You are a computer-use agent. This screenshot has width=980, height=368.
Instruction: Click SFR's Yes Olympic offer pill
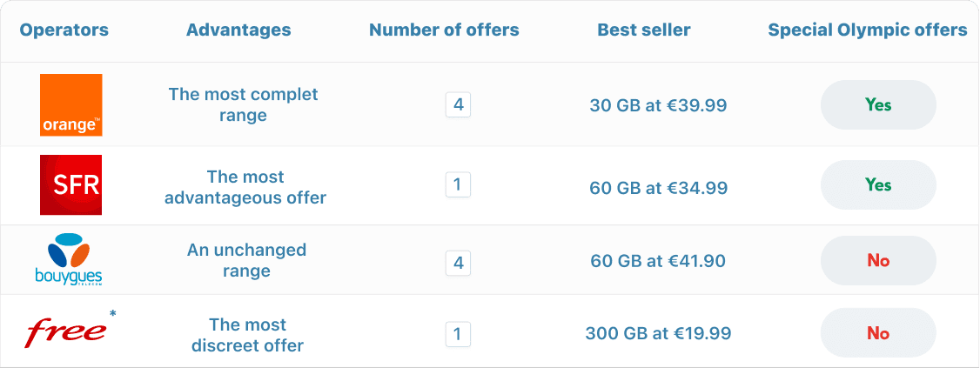click(878, 184)
